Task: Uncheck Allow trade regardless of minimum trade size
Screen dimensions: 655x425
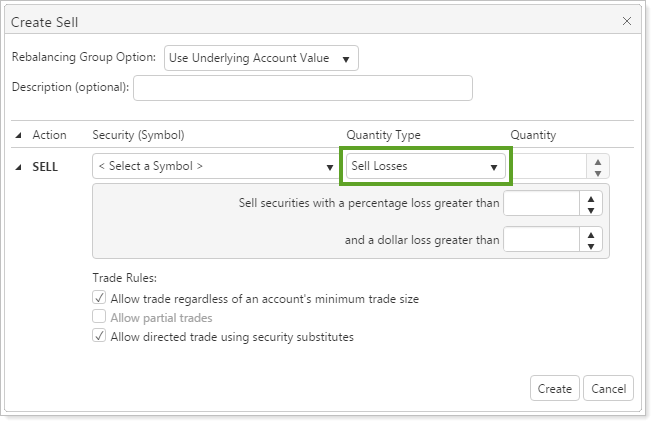Action: point(99,298)
